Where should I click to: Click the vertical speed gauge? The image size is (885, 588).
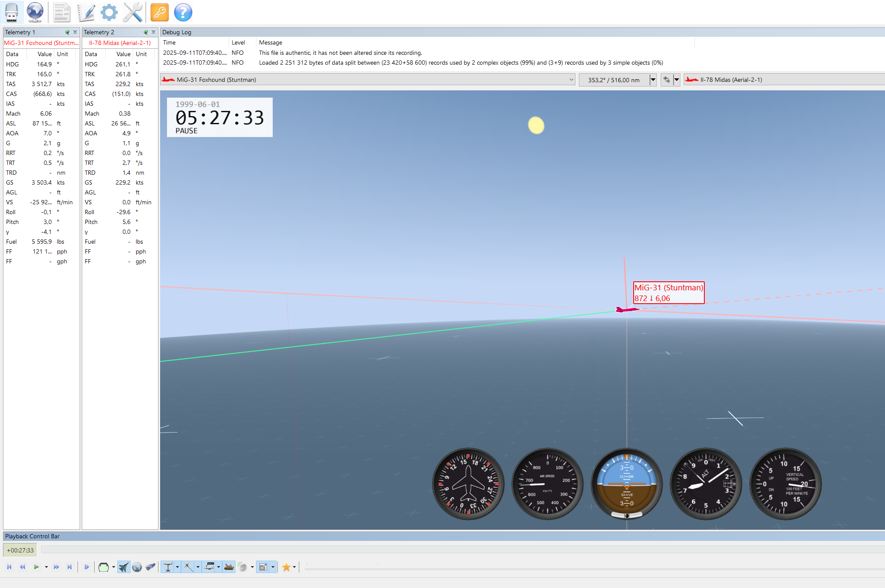click(x=786, y=484)
